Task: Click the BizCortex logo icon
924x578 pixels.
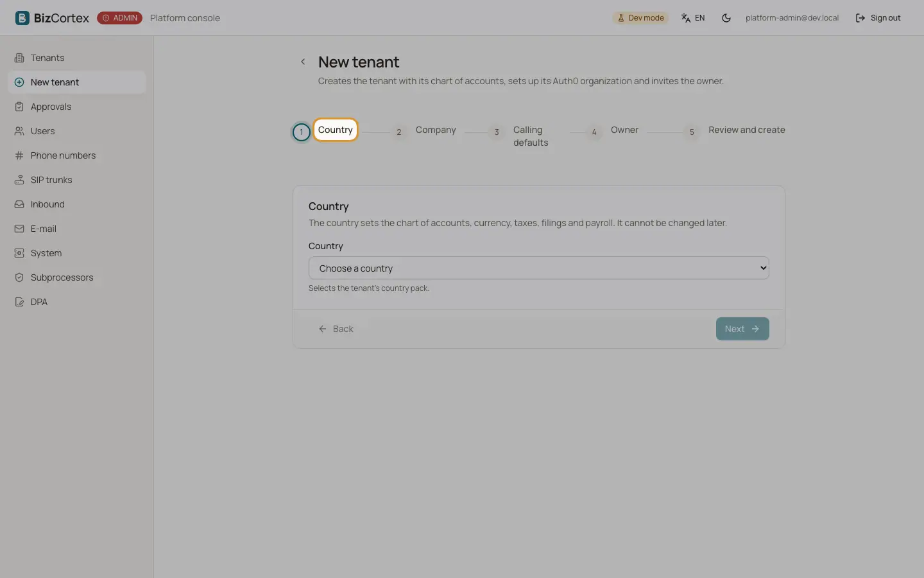Action: [x=22, y=18]
